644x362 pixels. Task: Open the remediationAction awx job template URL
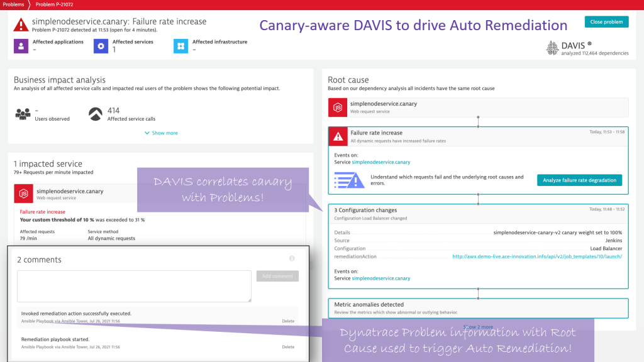(537, 256)
